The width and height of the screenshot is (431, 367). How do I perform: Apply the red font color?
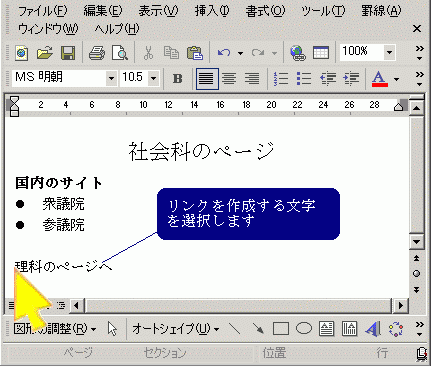coord(380,79)
